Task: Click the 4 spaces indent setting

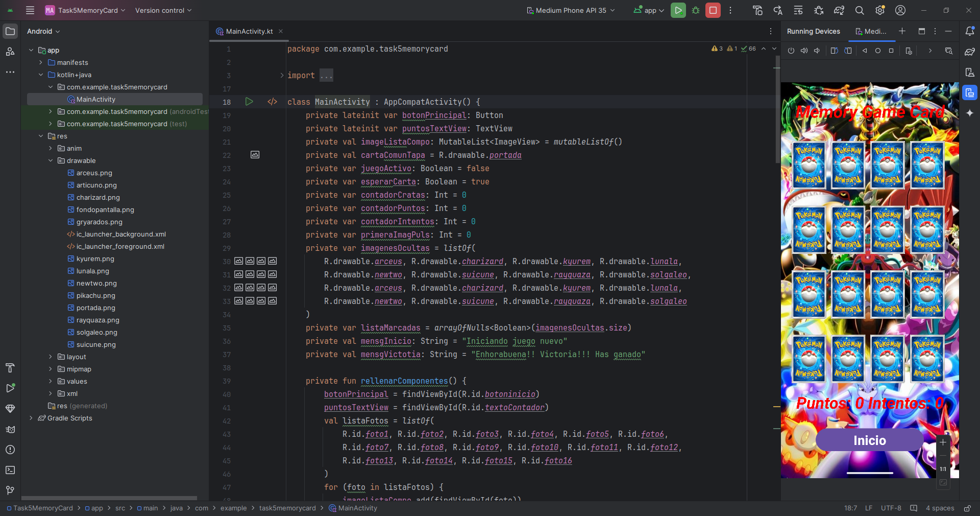Action: (940, 508)
